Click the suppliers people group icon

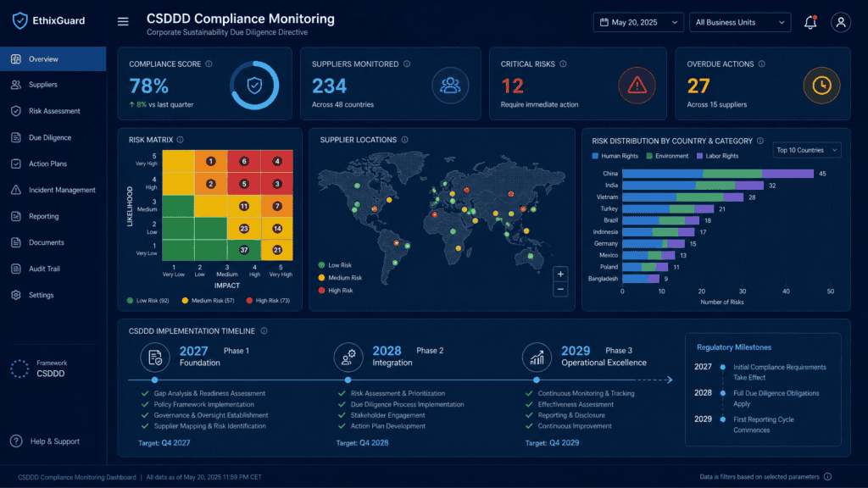coord(450,86)
